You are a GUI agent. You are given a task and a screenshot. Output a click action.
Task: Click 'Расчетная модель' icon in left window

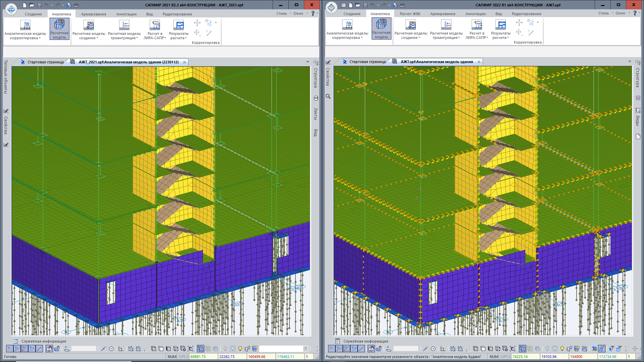pos(59,25)
